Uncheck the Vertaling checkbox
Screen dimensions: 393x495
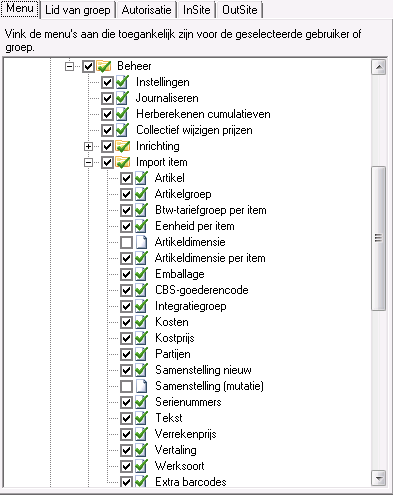[126, 450]
